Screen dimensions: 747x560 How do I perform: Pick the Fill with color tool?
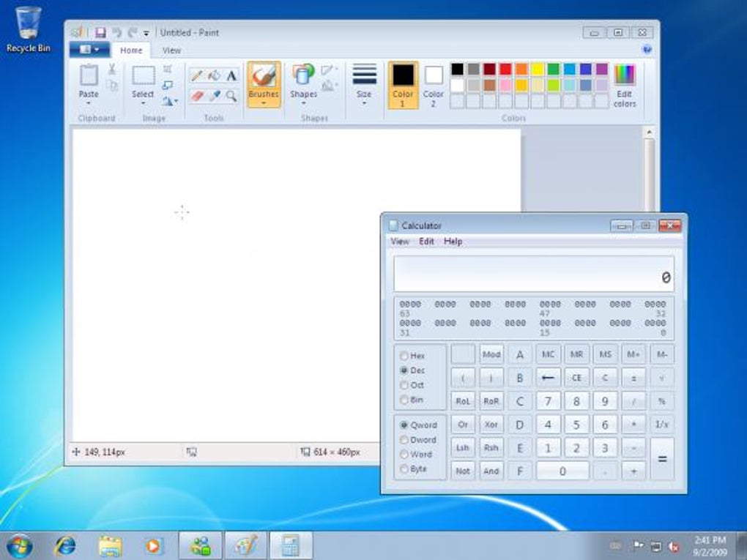tap(214, 73)
